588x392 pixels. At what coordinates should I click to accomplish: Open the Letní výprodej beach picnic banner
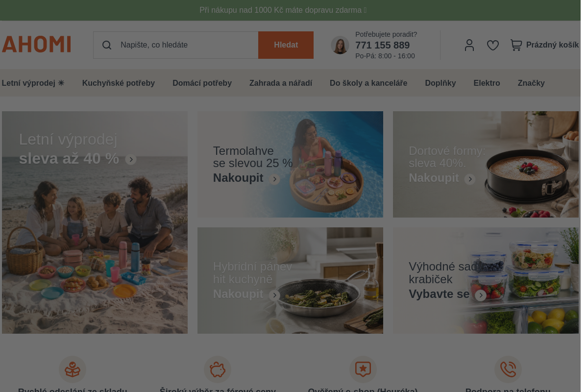[x=95, y=222]
